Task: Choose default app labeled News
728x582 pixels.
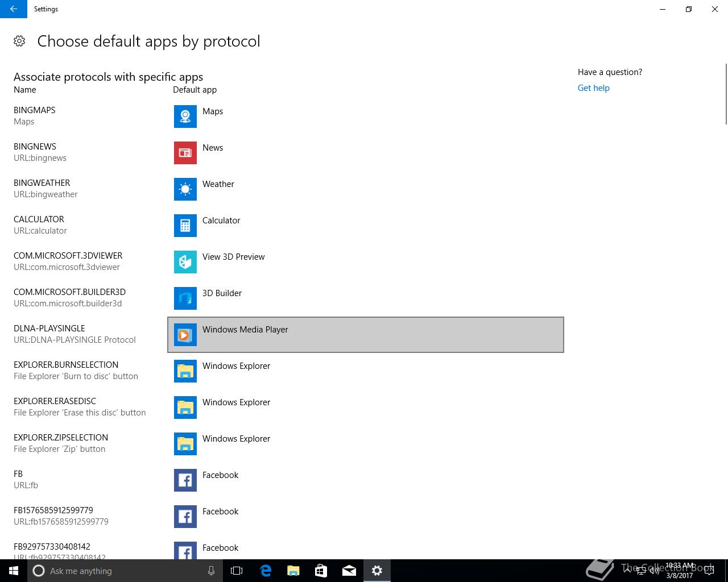Action: (x=213, y=148)
